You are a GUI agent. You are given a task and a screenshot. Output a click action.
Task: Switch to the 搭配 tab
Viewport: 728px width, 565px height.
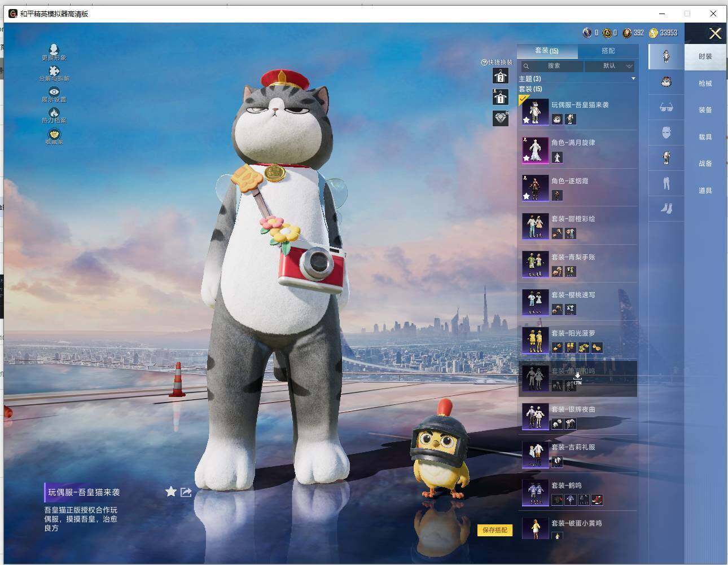tap(608, 51)
